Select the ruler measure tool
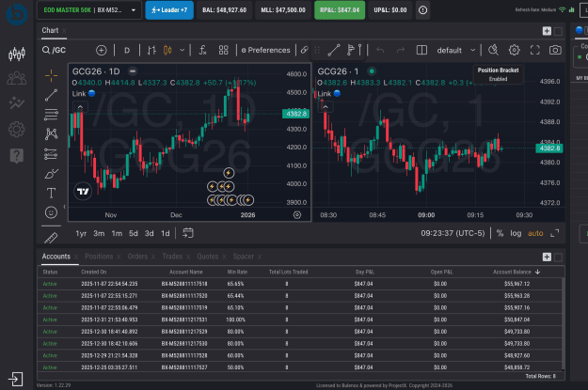Screen dimensions: 588x390 [x=51, y=238]
